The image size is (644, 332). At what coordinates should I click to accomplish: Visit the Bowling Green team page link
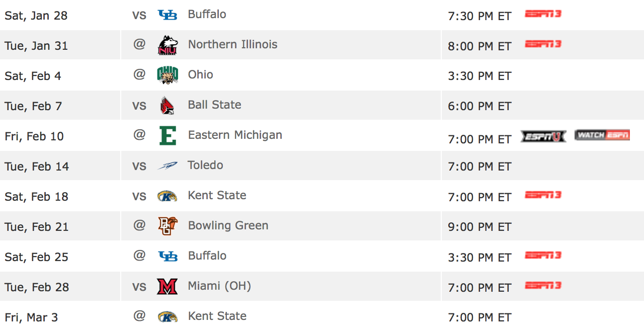[x=228, y=225]
